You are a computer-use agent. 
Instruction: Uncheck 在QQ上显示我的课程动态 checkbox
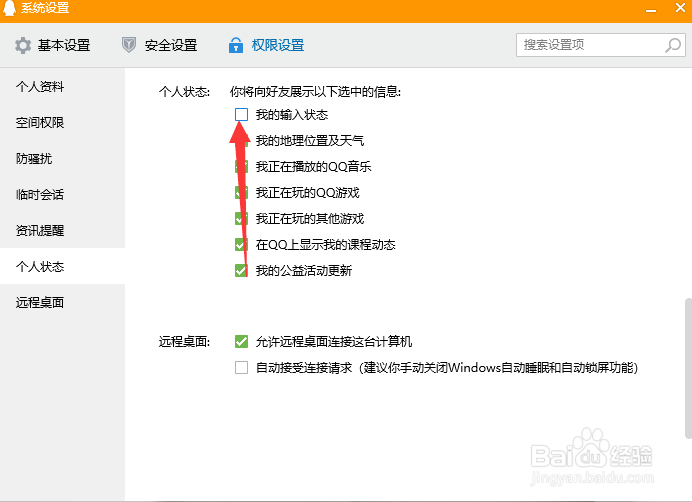(x=241, y=245)
